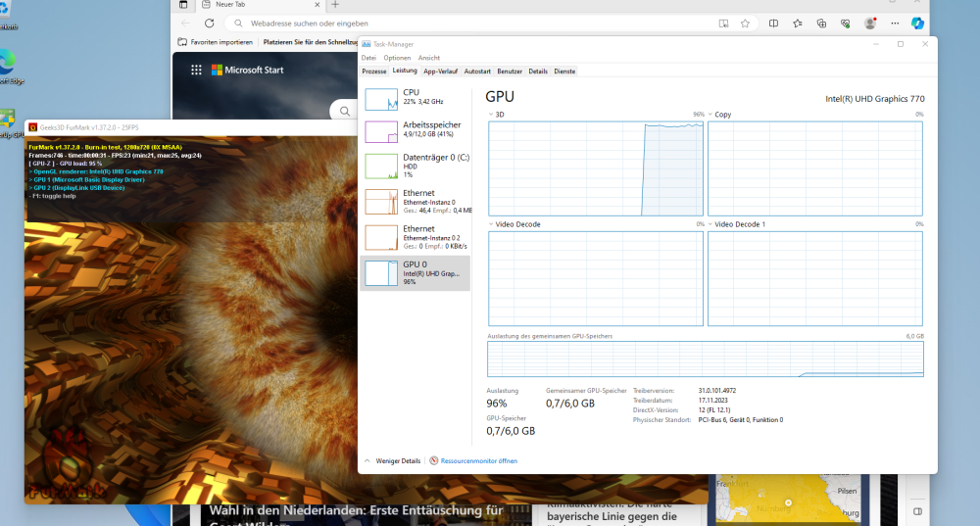Click 'Platzieren Sie für den Schnellzugriff' text

(x=310, y=42)
